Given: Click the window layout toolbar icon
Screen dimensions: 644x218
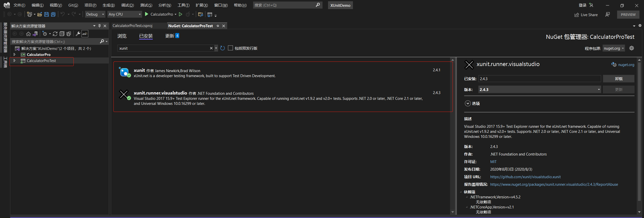Looking at the screenshot, I should pos(210,15).
